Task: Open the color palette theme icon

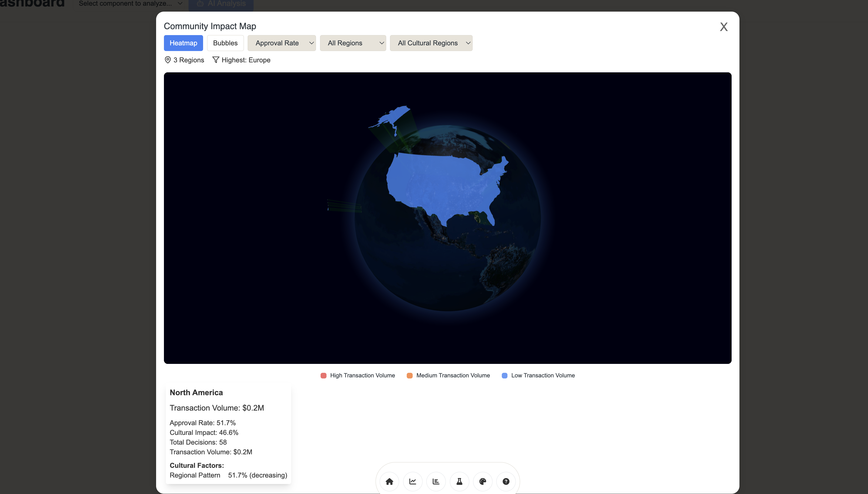Action: (x=483, y=481)
